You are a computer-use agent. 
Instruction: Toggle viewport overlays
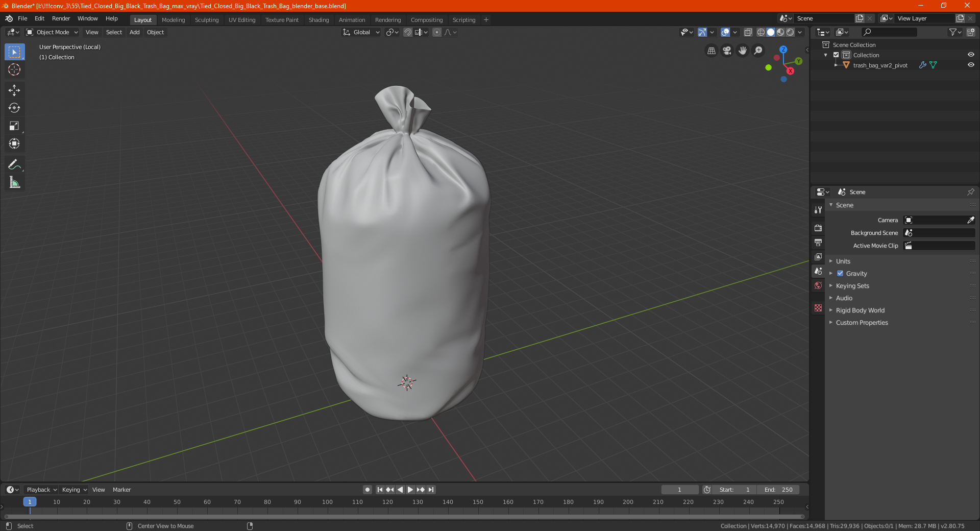tap(725, 32)
